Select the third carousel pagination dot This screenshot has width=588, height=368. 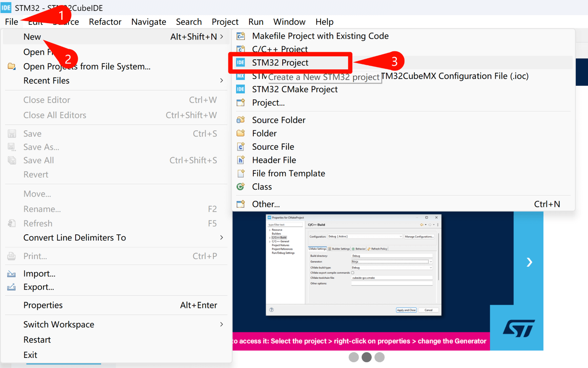(380, 357)
